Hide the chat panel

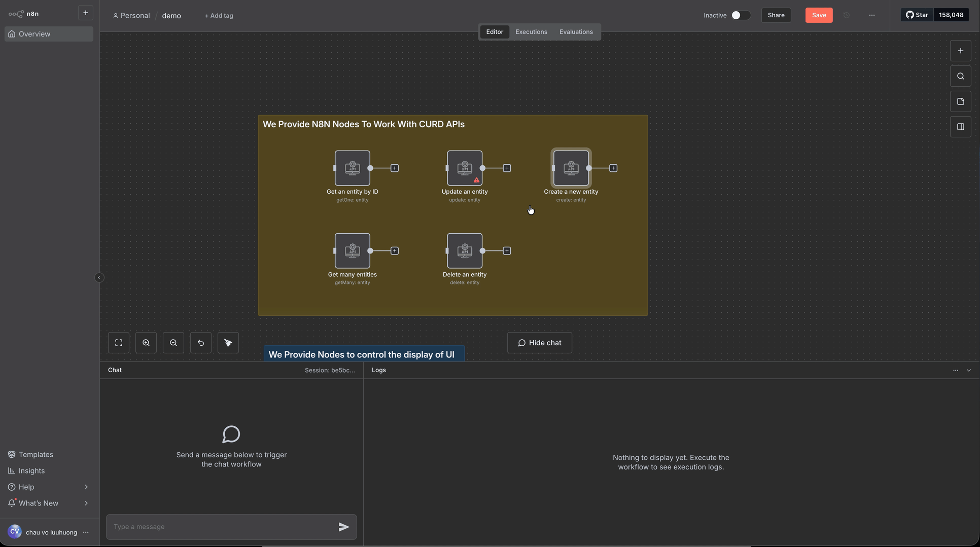[x=539, y=342]
